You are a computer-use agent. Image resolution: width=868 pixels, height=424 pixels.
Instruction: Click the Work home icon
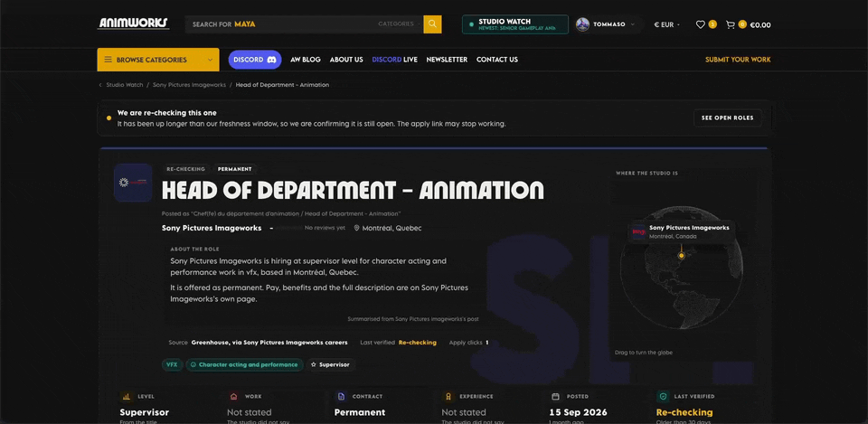[x=233, y=396]
